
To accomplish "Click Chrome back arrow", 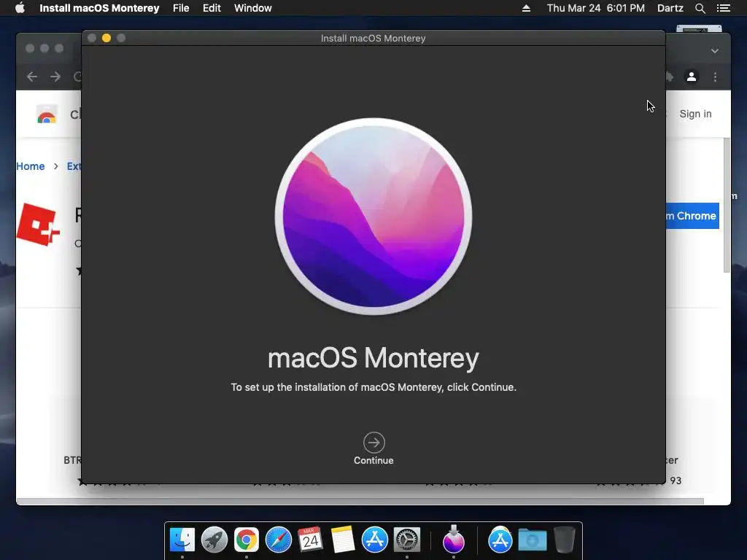I will point(32,77).
